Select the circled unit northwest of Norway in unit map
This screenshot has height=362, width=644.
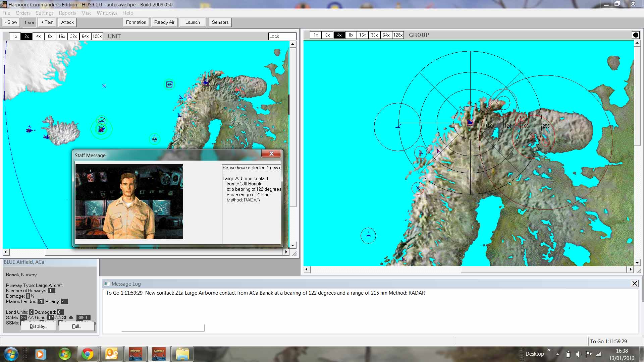point(169,84)
